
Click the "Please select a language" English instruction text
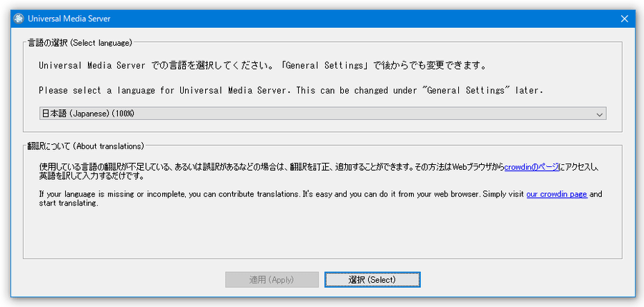tap(291, 90)
